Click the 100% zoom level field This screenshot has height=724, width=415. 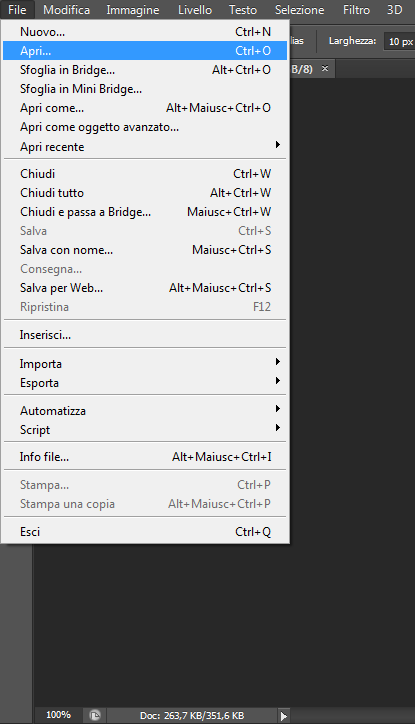pyautogui.click(x=58, y=715)
